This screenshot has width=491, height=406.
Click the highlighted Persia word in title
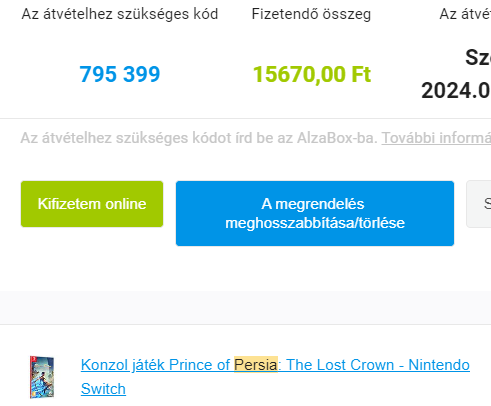(x=256, y=365)
